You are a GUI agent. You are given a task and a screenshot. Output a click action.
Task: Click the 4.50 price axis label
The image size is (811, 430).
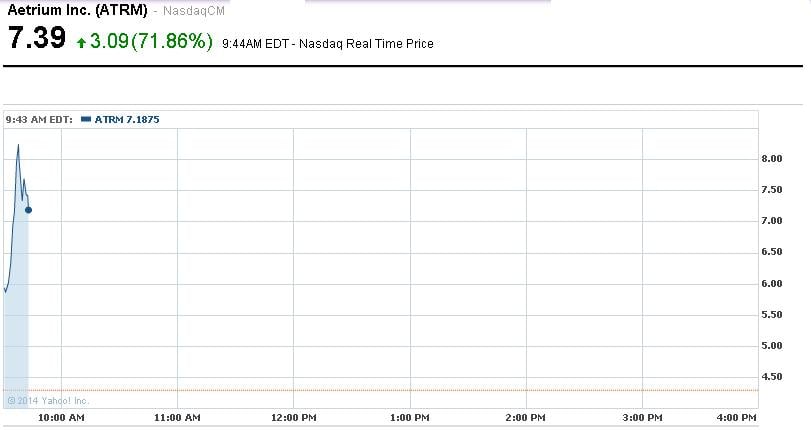(771, 377)
